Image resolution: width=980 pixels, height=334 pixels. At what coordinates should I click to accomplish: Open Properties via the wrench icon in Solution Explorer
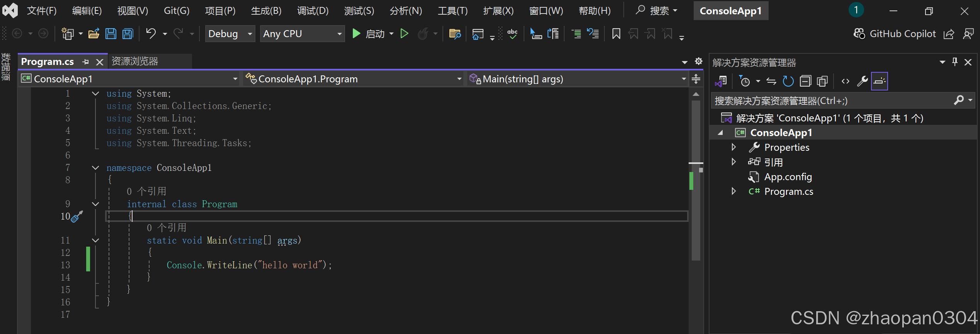[862, 81]
